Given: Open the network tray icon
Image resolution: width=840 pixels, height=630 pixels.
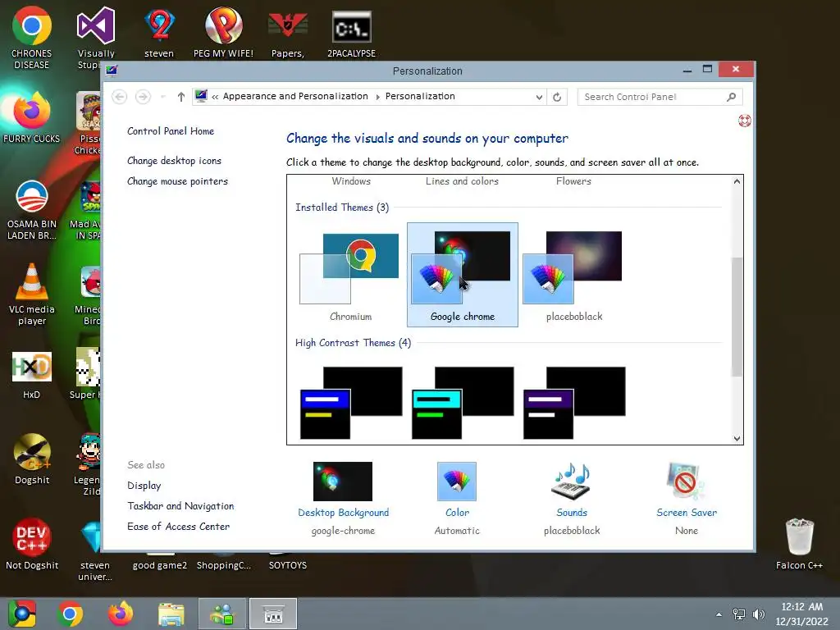Looking at the screenshot, I should (x=739, y=614).
